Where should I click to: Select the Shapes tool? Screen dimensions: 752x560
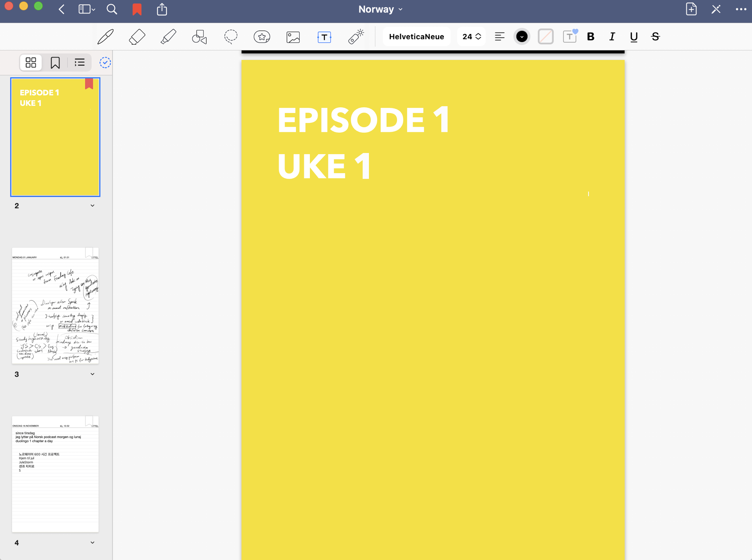[199, 36]
